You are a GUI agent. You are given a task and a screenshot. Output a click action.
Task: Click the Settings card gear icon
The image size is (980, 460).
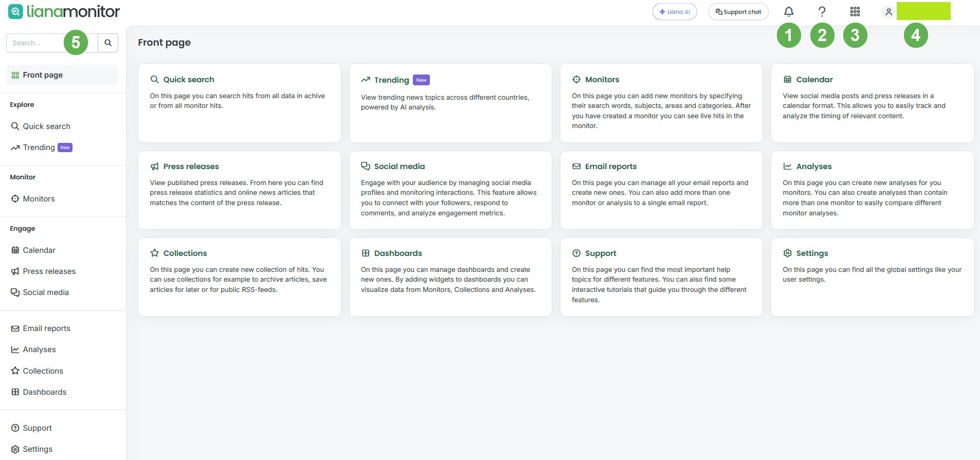[787, 253]
